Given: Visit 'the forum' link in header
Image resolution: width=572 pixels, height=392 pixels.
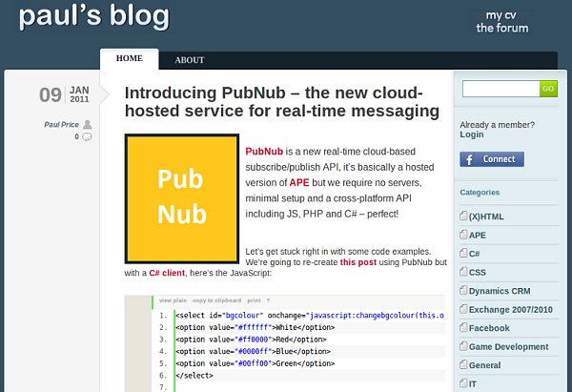Looking at the screenshot, I should click(502, 28).
